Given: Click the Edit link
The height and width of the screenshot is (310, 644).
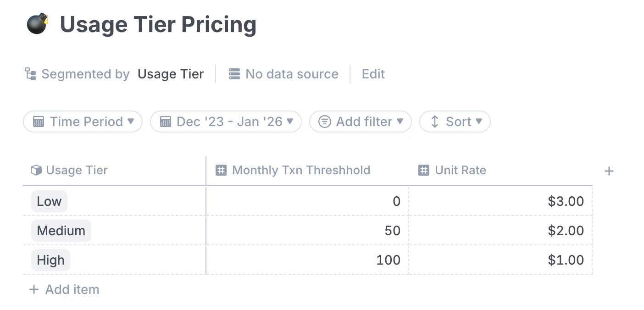Looking at the screenshot, I should 373,73.
